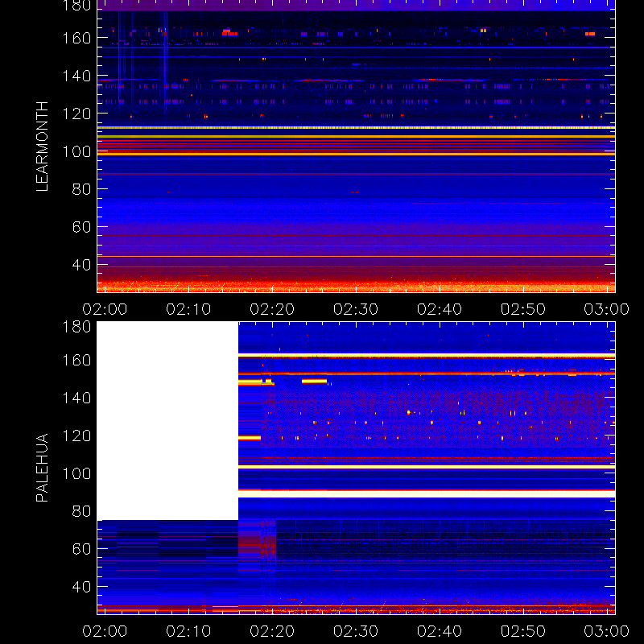The width and height of the screenshot is (644, 644).
Task: Click the 02:00 time label under LEARMONTH plot
Action: [x=105, y=309]
